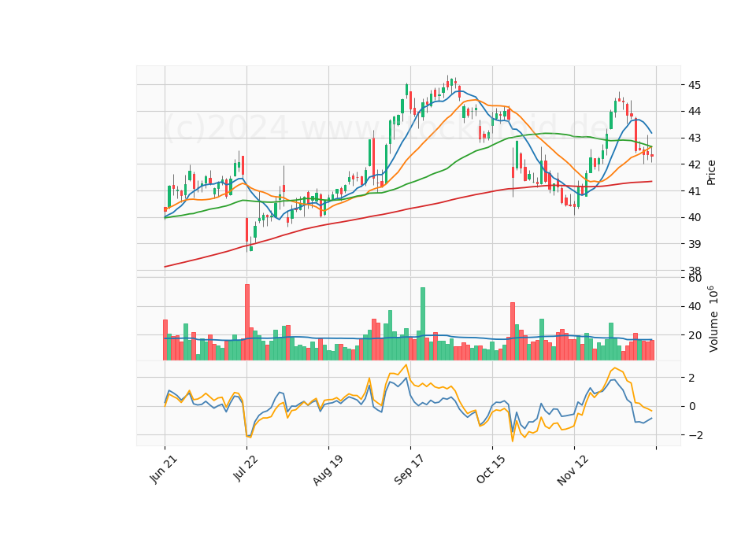Click the Oct 15 date label
Screen dimensions: 756x543
point(491,469)
